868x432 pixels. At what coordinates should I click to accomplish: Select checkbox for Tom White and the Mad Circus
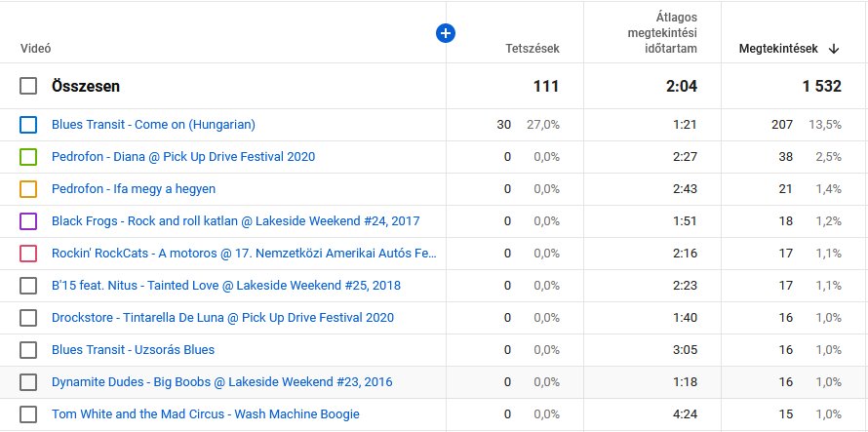point(28,414)
